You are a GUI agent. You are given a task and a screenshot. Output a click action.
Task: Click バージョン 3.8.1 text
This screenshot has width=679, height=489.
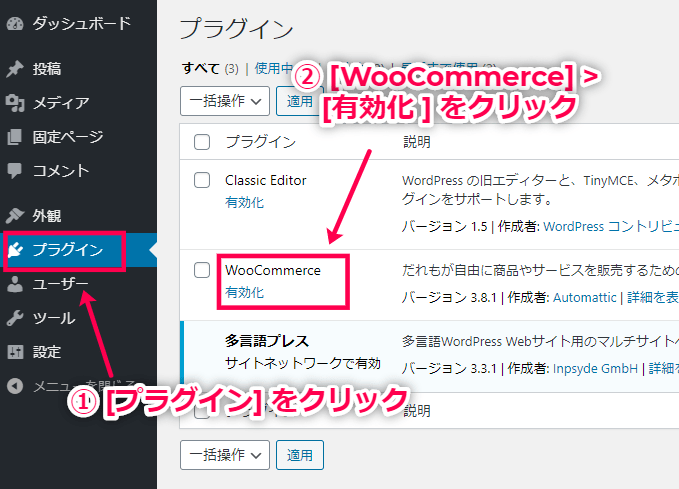(x=449, y=298)
